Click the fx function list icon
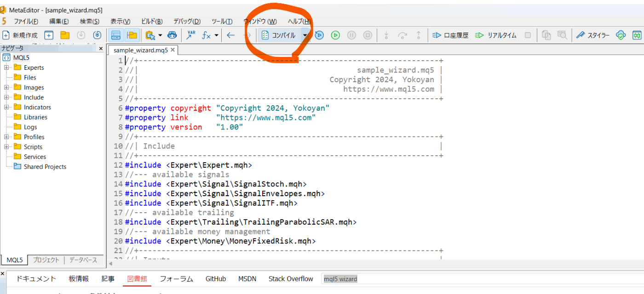Viewport: 644px width, 294px height. [x=207, y=35]
